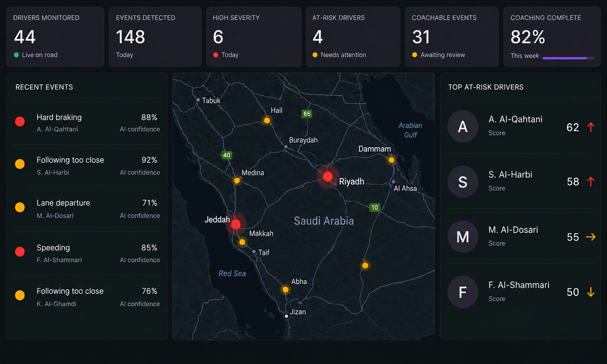
Task: Click the orange dot beside K. Al-Ghamdi's event
Action: click(20, 295)
